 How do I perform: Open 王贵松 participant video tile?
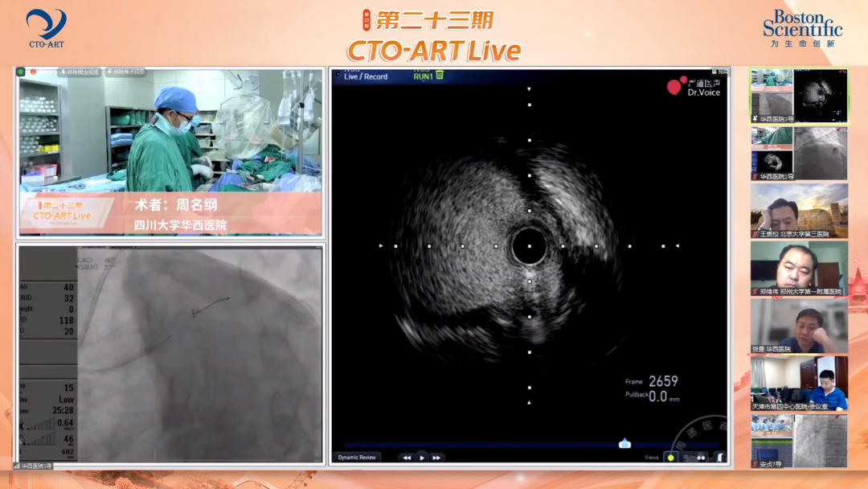pyautogui.click(x=798, y=211)
